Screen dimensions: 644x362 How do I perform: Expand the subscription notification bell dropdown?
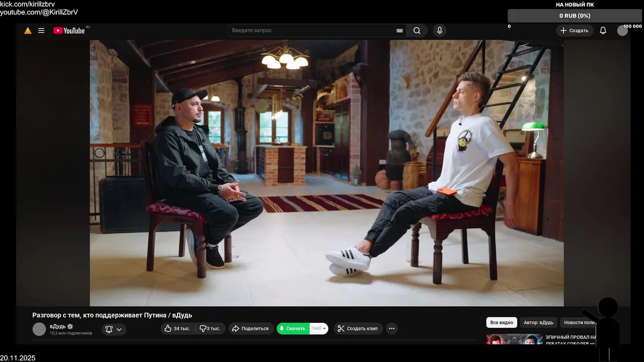tap(114, 329)
